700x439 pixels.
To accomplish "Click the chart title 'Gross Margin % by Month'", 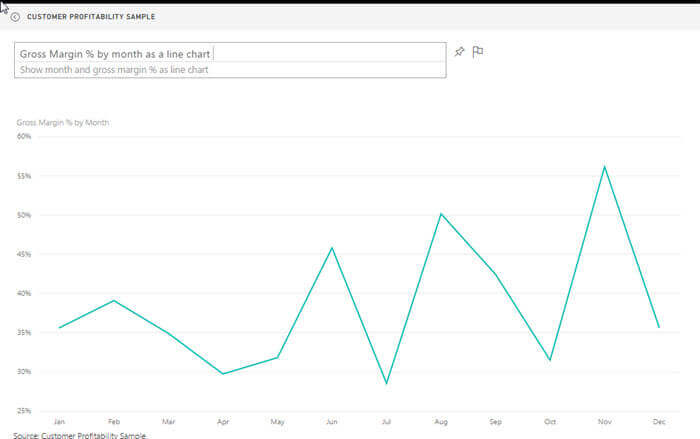I will [63, 122].
